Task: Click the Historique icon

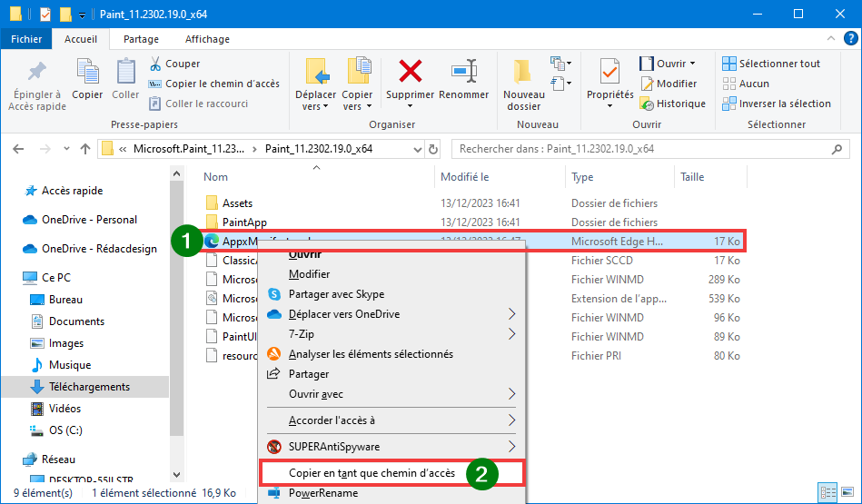Action: (x=647, y=104)
